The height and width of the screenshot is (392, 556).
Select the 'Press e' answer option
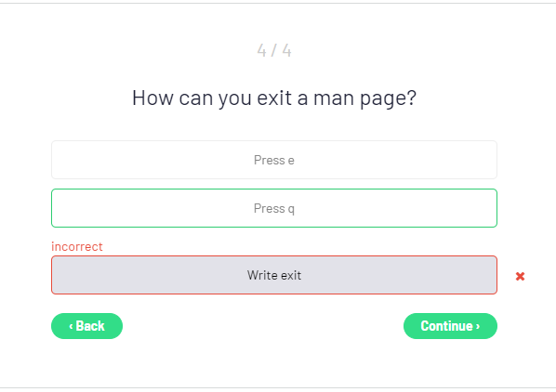[274, 160]
